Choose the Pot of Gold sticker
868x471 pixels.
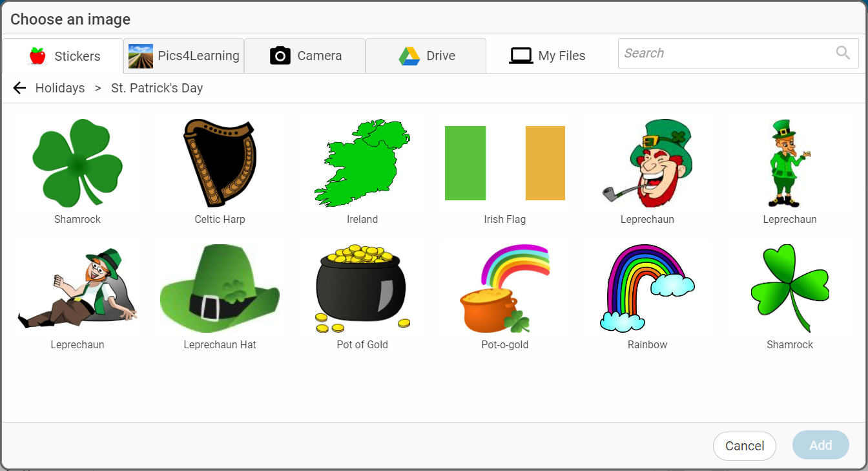click(362, 288)
